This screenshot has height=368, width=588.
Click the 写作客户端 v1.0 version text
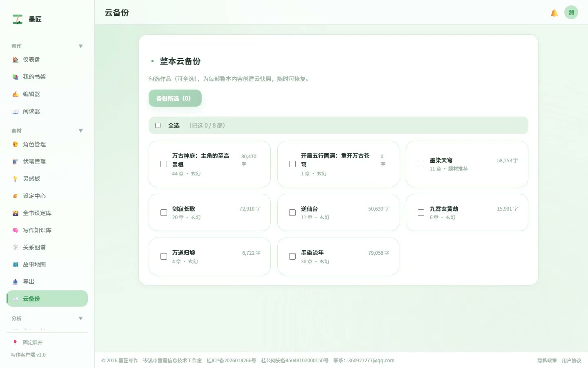pos(28,355)
